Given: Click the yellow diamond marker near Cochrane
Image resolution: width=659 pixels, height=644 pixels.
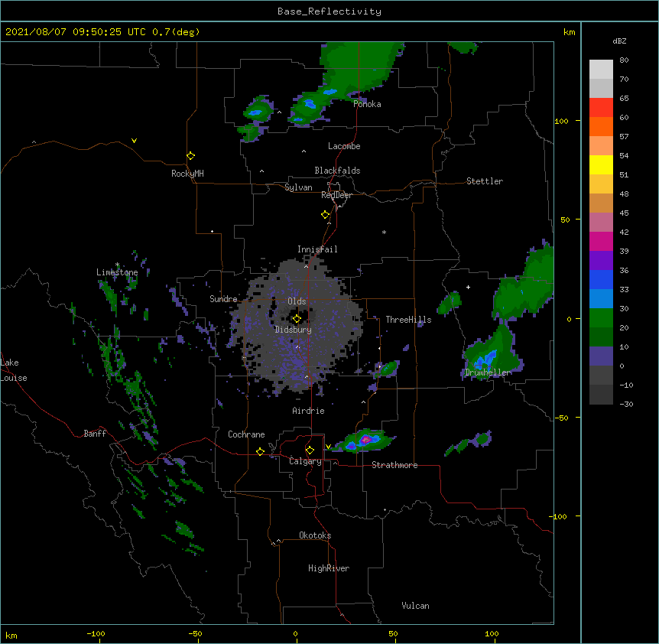Looking at the screenshot, I should [x=260, y=451].
